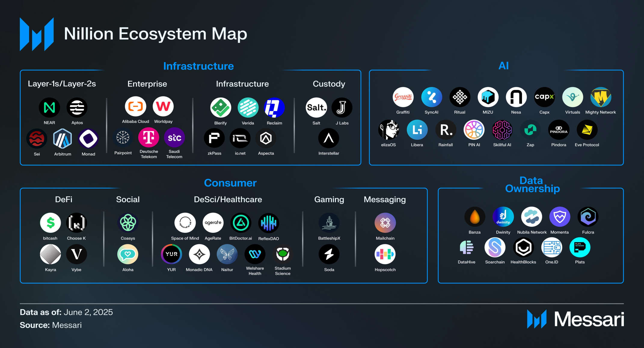This screenshot has width=644, height=348.
Task: Click the NEAR logo icon
Action: click(49, 107)
